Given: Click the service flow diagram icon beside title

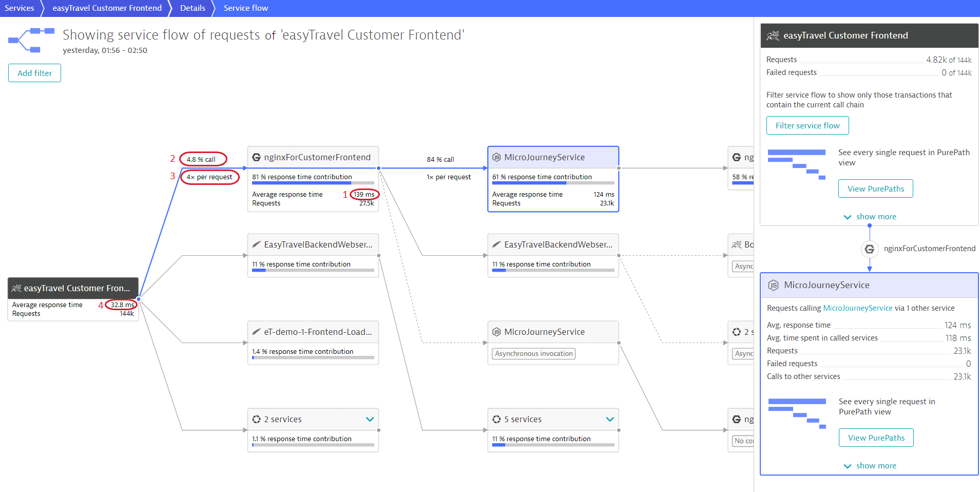Looking at the screenshot, I should coord(31,41).
